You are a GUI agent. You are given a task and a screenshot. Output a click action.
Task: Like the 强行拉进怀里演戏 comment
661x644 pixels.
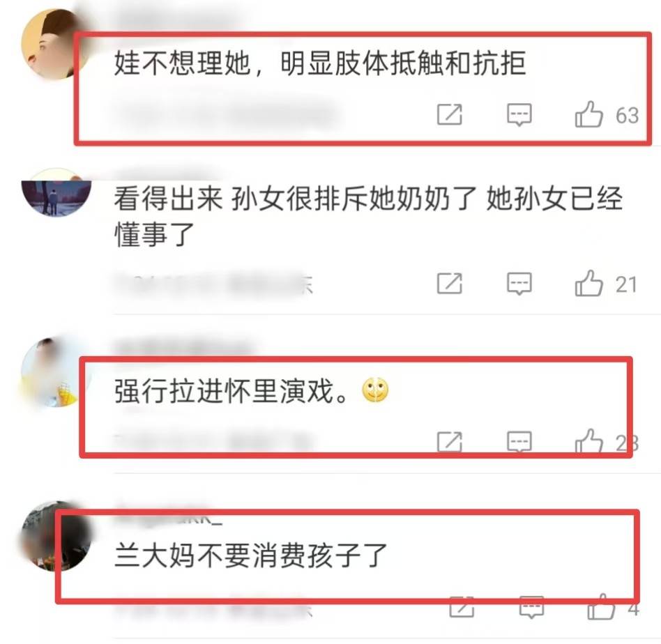(589, 442)
